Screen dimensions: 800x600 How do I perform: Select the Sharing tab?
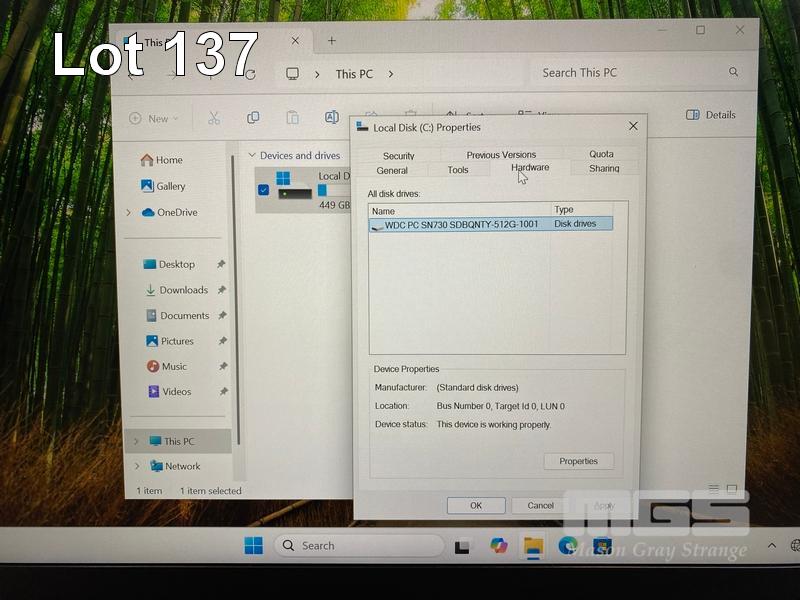pyautogui.click(x=604, y=168)
